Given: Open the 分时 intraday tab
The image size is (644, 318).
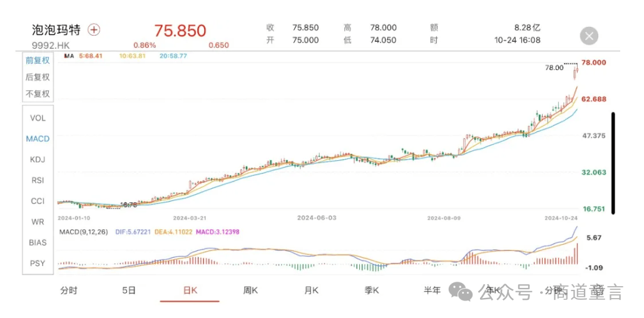Looking at the screenshot, I should point(69,290).
